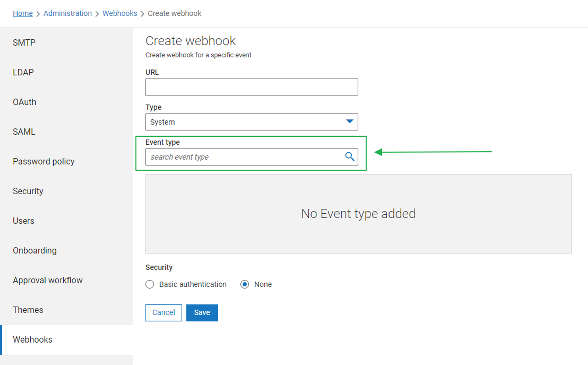Viewport: 588px width, 365px height.
Task: Open Password policy settings
Action: [44, 162]
